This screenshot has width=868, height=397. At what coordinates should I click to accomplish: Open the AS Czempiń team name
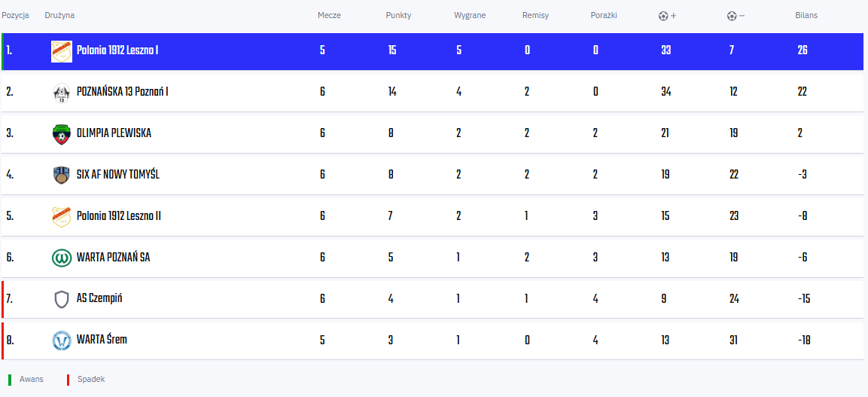(99, 298)
